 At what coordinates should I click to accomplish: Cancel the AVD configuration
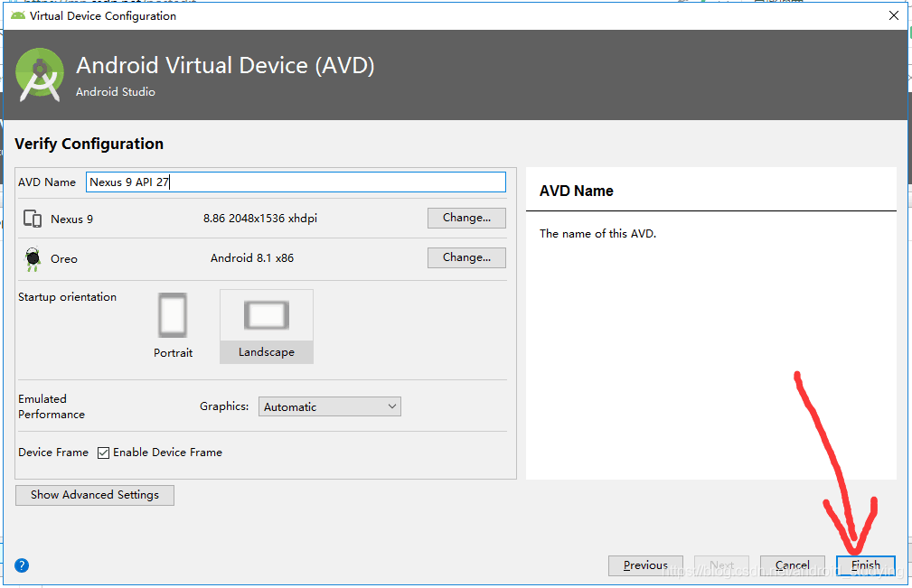pyautogui.click(x=792, y=565)
